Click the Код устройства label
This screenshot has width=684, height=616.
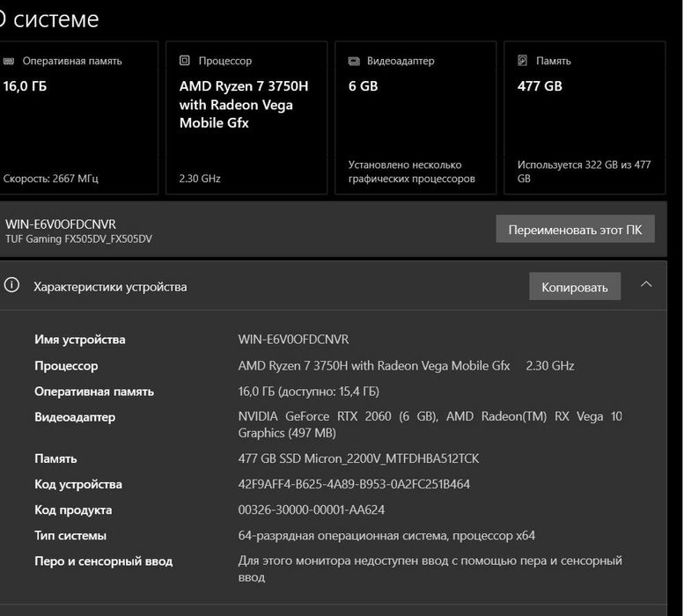tap(78, 484)
